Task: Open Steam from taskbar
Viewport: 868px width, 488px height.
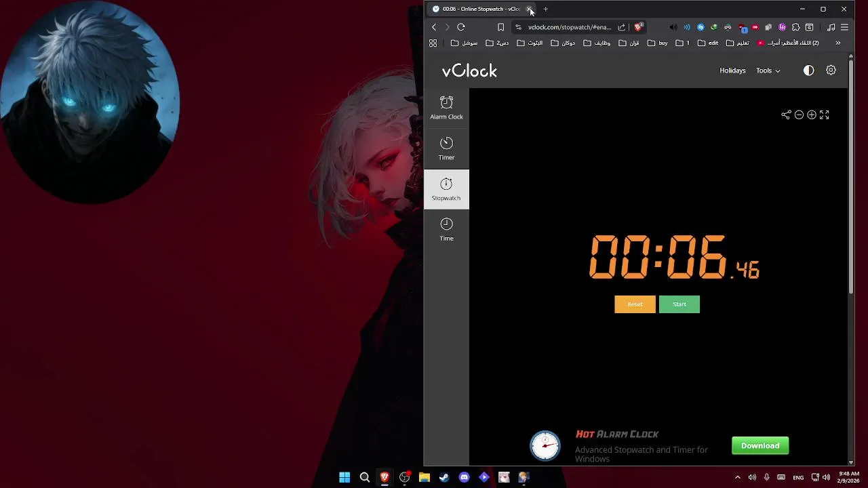Action: 444,477
